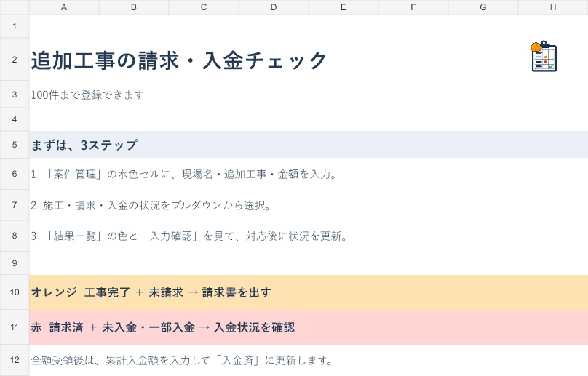The width and height of the screenshot is (588, 376).
Task: Select row 10 header
Action: pyautogui.click(x=15, y=292)
